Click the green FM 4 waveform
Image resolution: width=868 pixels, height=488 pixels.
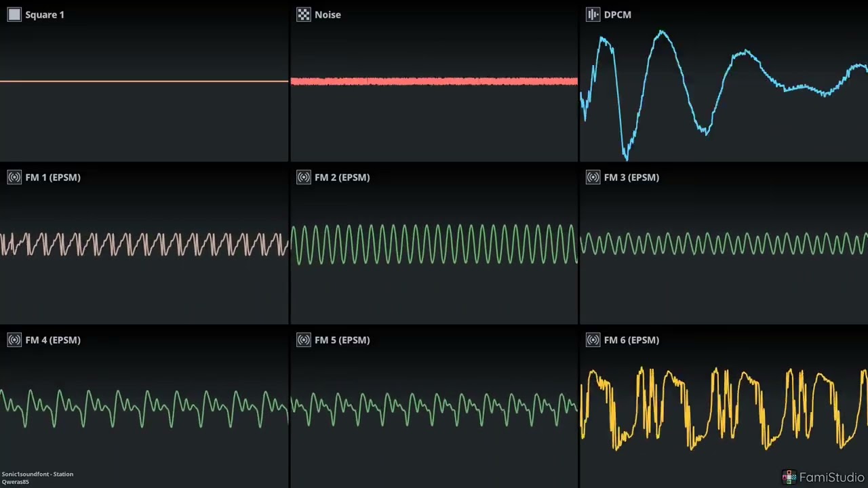tap(144, 407)
